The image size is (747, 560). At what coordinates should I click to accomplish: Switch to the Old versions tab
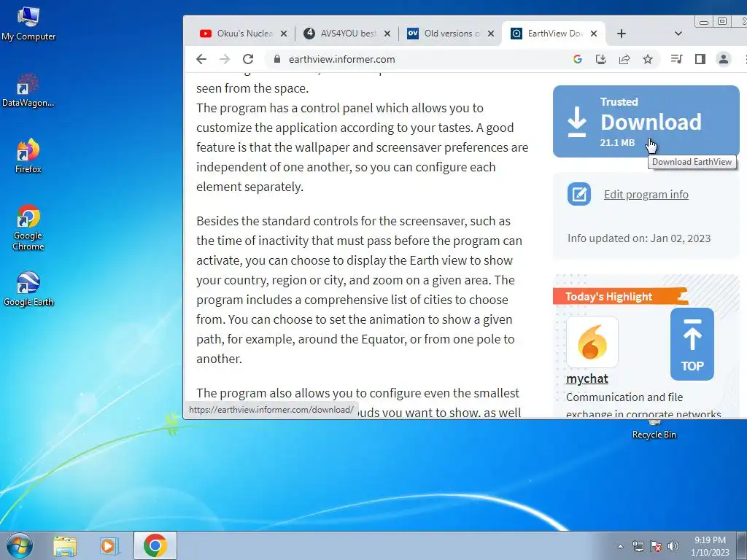coord(450,34)
